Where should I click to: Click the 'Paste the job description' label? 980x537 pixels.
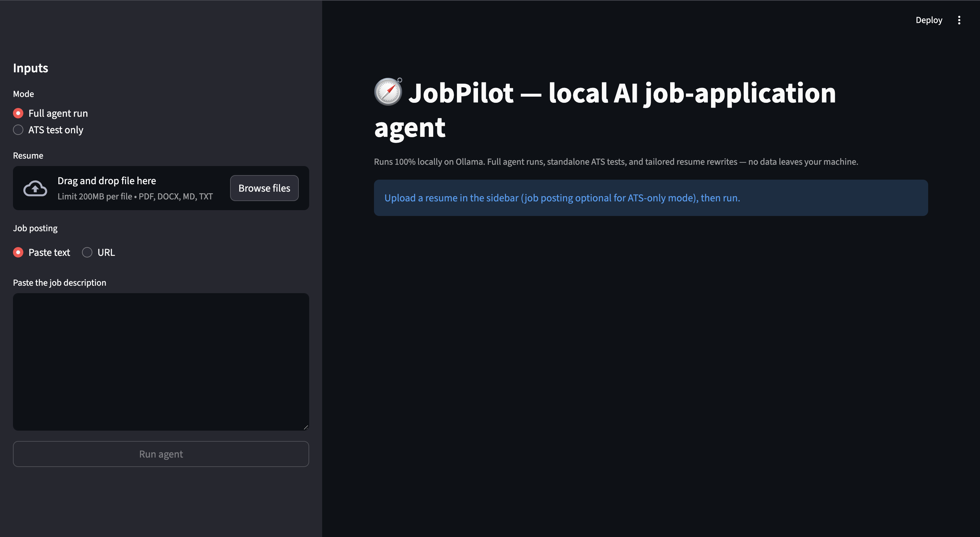tap(59, 283)
